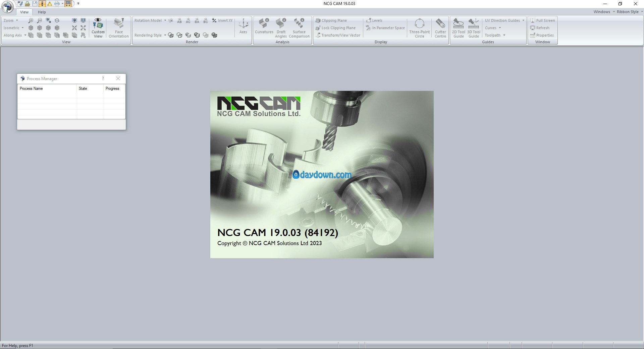Open the Ribbon Style menu
Image resolution: width=644 pixels, height=349 pixels.
(x=630, y=12)
